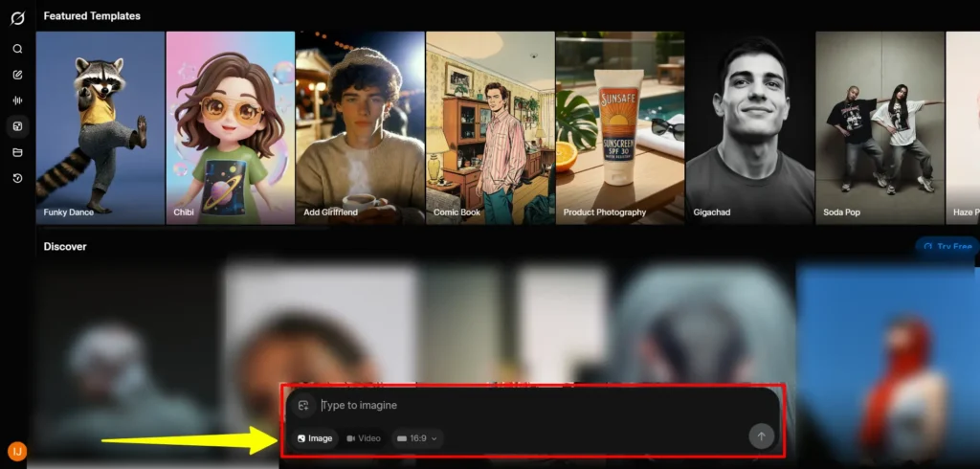The width and height of the screenshot is (980, 469).
Task: Expand the 16:9 aspect ratio dropdown
Action: [417, 438]
